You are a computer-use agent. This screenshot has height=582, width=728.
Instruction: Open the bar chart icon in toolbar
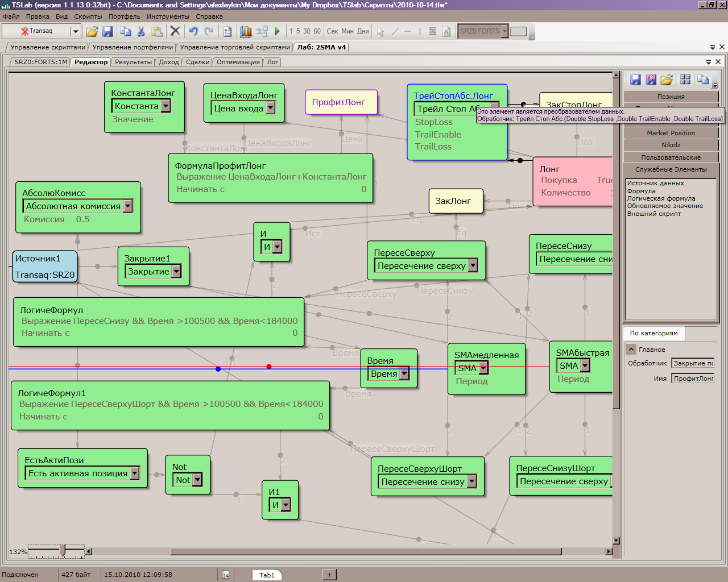pos(246,31)
